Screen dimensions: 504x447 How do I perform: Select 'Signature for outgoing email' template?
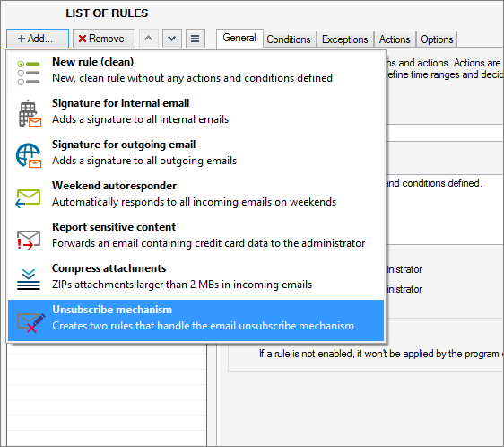[124, 145]
